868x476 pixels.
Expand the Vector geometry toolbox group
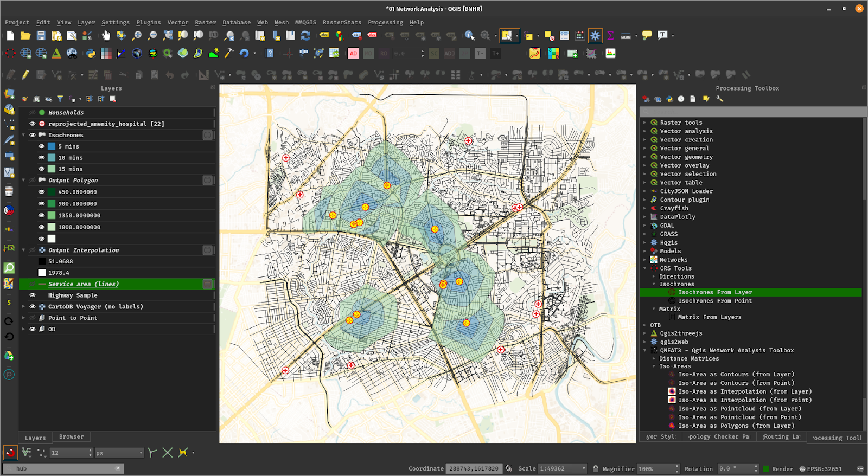(x=644, y=157)
